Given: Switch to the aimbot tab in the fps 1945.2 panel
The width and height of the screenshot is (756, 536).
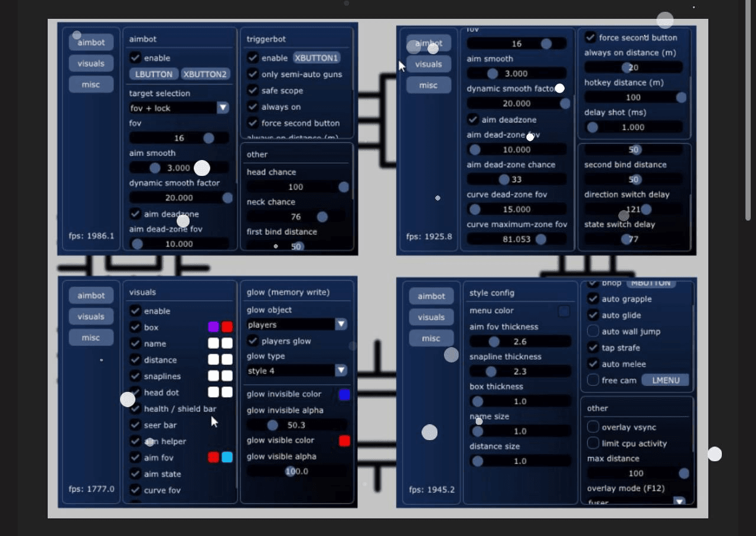Looking at the screenshot, I should pyautogui.click(x=431, y=296).
